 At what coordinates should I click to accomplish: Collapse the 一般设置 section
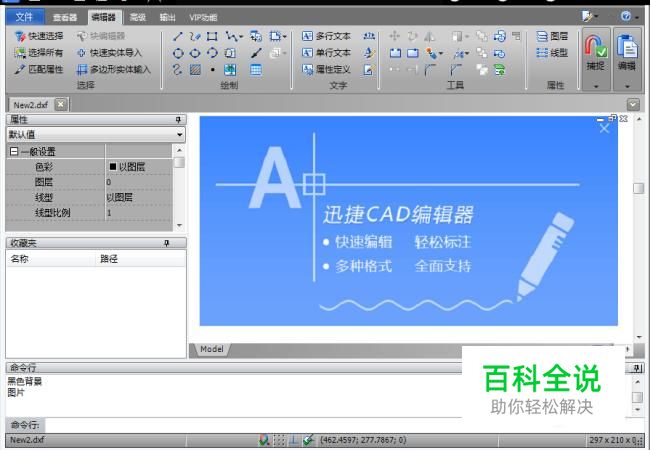coord(14,151)
